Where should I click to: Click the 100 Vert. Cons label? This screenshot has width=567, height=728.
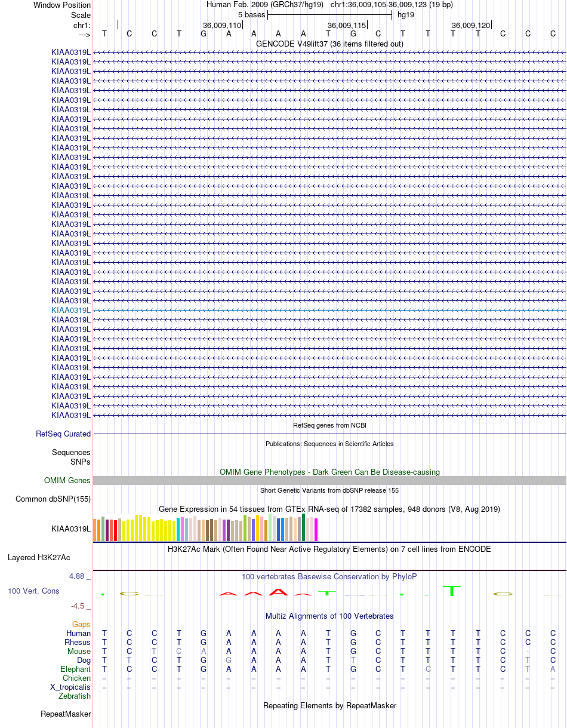(33, 591)
